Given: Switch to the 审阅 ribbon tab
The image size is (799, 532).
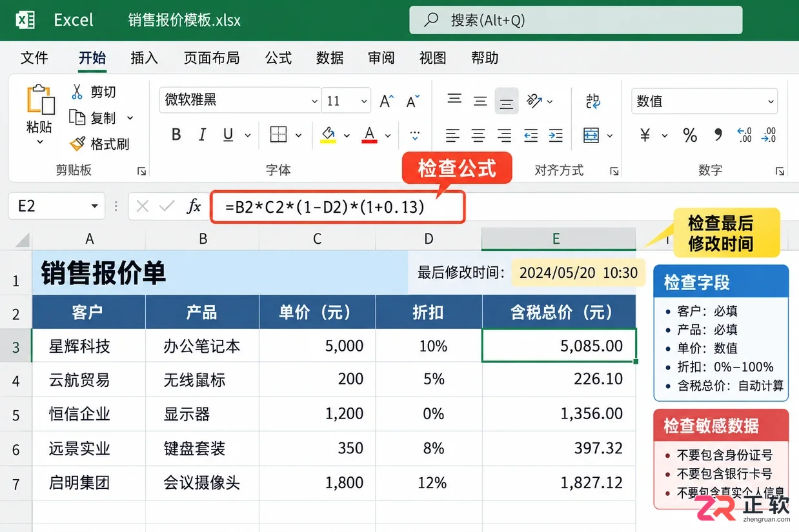Looking at the screenshot, I should (x=381, y=58).
